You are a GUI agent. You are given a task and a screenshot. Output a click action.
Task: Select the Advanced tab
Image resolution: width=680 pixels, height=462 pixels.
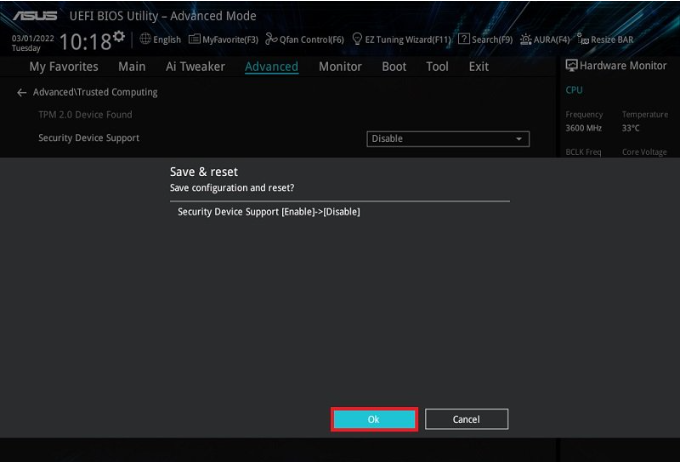[271, 66]
